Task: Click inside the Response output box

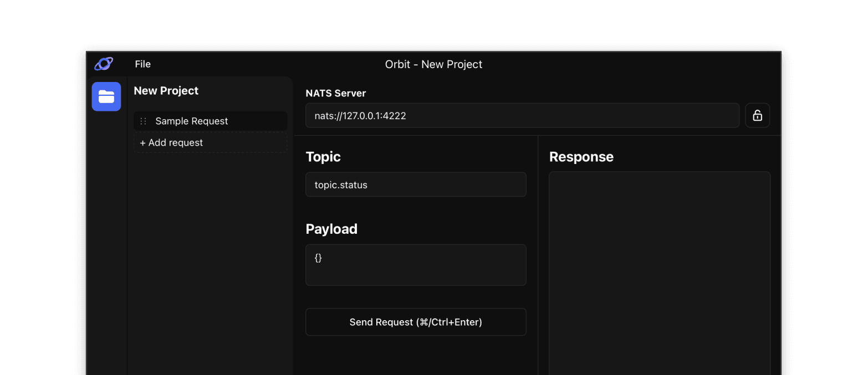Action: click(659, 271)
